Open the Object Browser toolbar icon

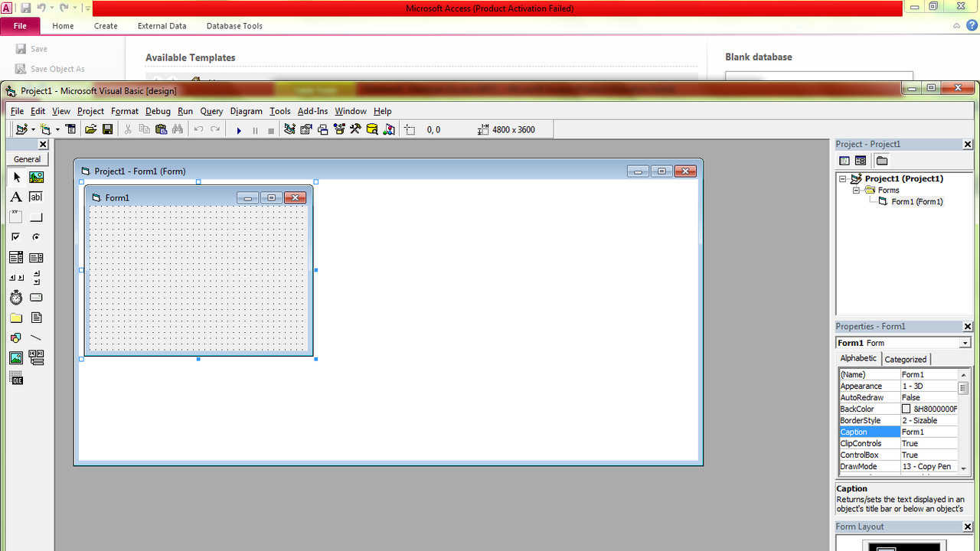(339, 130)
